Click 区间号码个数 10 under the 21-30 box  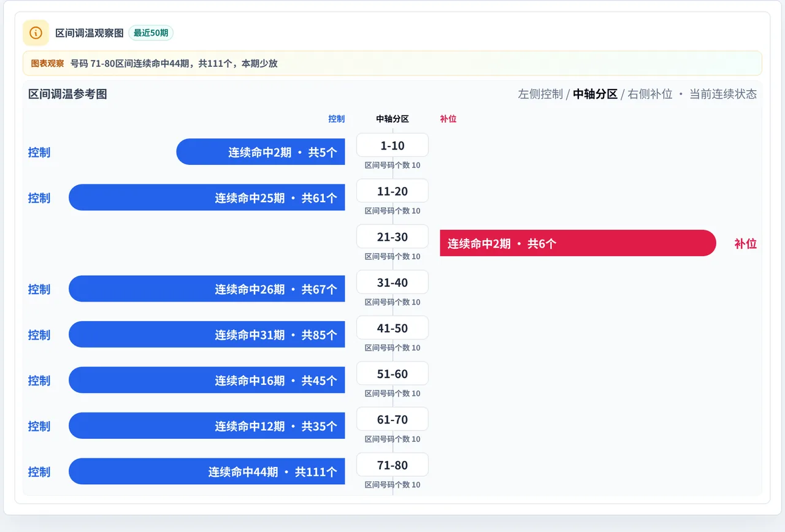click(x=392, y=257)
